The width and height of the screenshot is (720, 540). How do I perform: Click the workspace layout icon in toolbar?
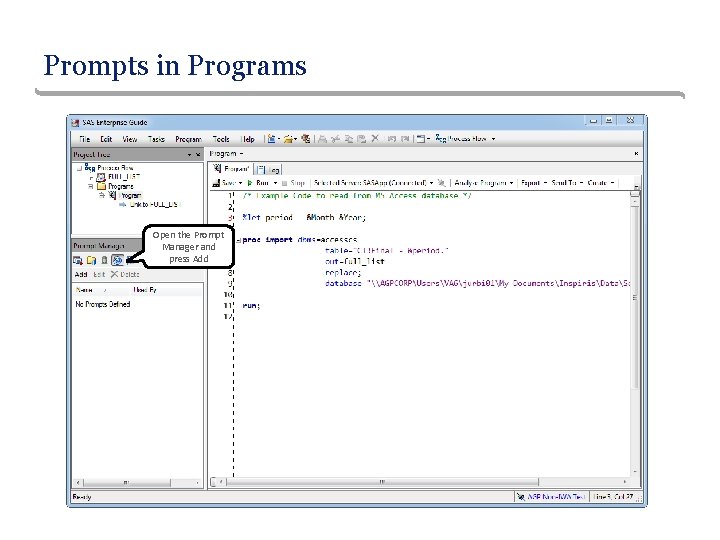421,139
